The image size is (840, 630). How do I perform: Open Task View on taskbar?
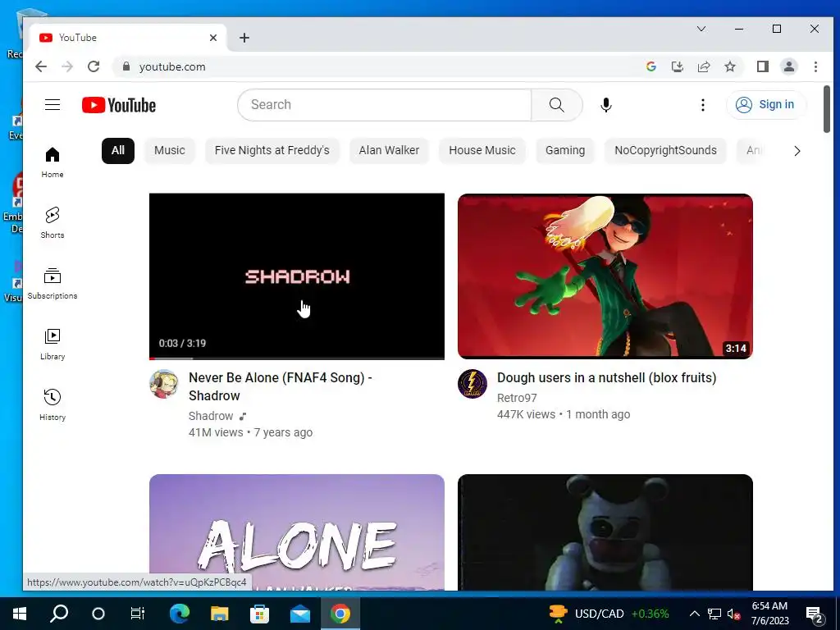138,614
